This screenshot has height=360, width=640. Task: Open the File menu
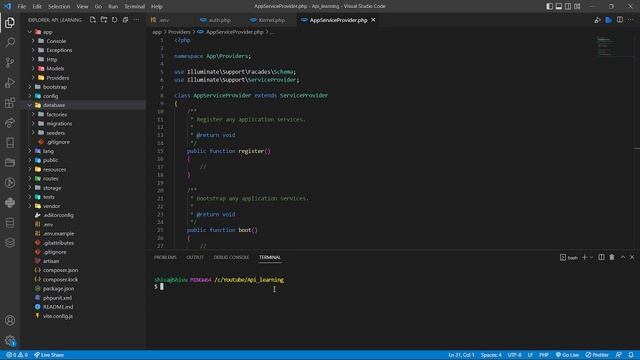point(22,7)
